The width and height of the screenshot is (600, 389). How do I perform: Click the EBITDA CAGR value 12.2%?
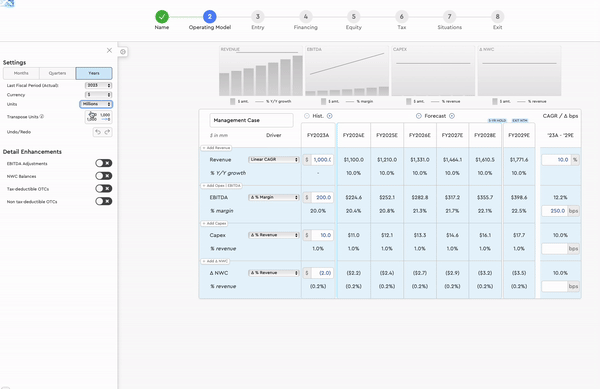tap(560, 197)
